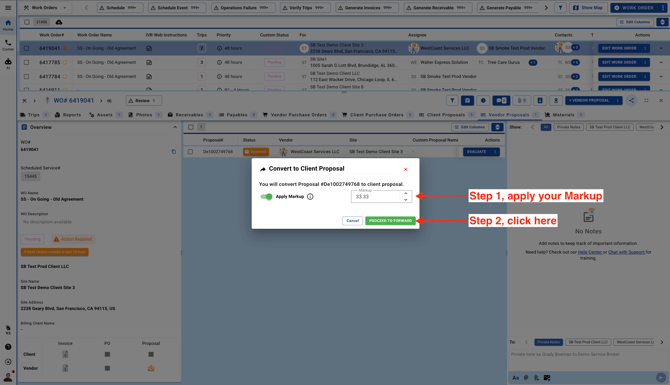The width and height of the screenshot is (670, 385).
Task: Open the Receivables tab
Action: 190,115
